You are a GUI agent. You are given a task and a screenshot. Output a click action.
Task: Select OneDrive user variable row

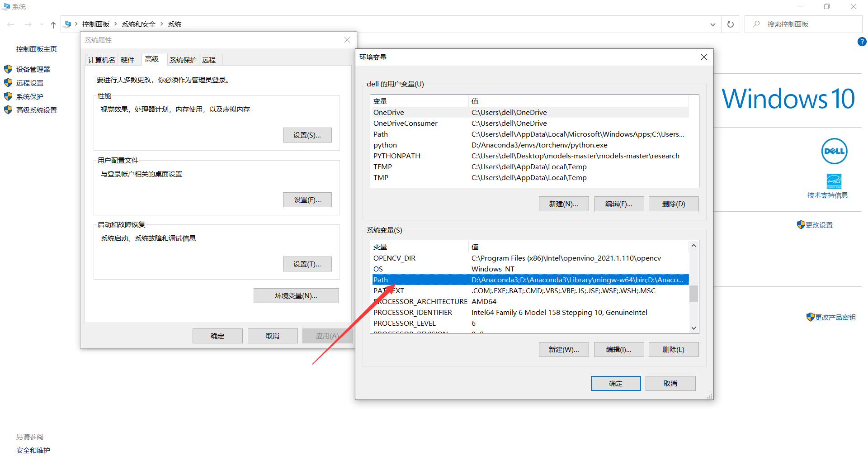[x=530, y=112]
